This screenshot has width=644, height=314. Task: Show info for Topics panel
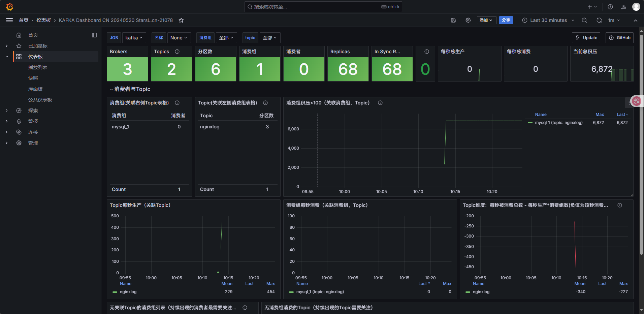point(177,52)
